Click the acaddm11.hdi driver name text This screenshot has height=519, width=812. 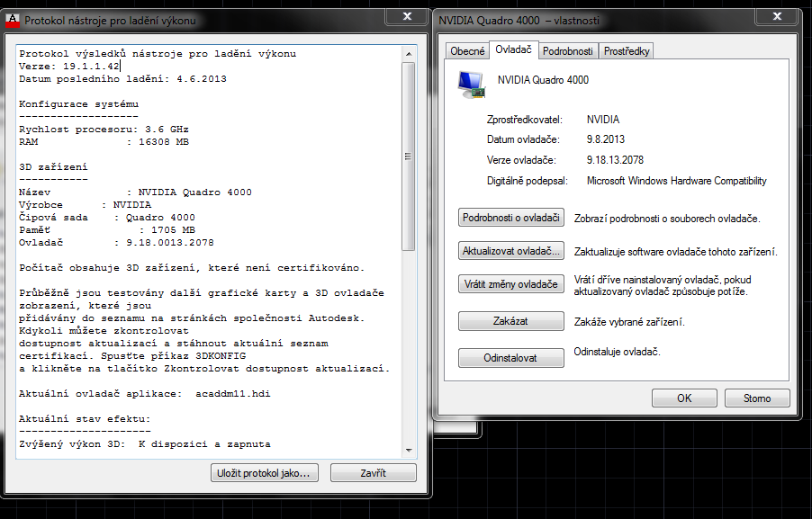232,394
